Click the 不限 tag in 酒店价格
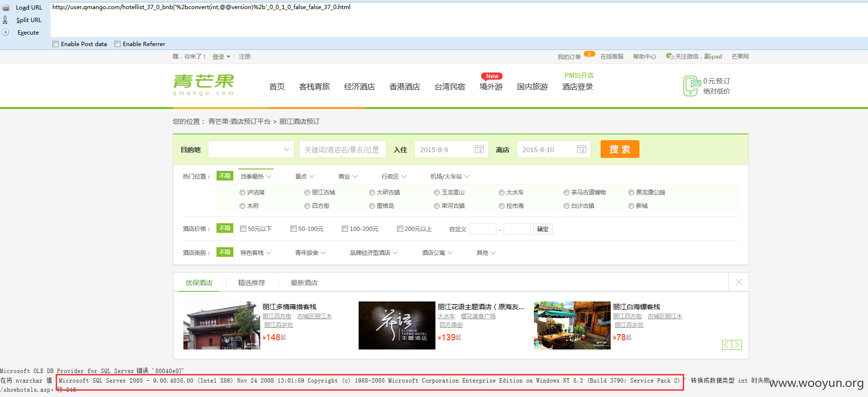This screenshot has width=868, height=397. coord(225,229)
